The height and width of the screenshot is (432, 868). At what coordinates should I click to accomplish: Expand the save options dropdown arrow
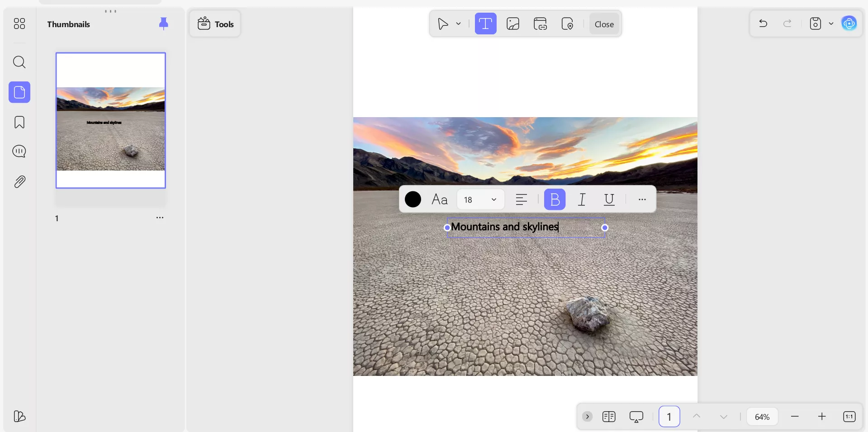831,24
